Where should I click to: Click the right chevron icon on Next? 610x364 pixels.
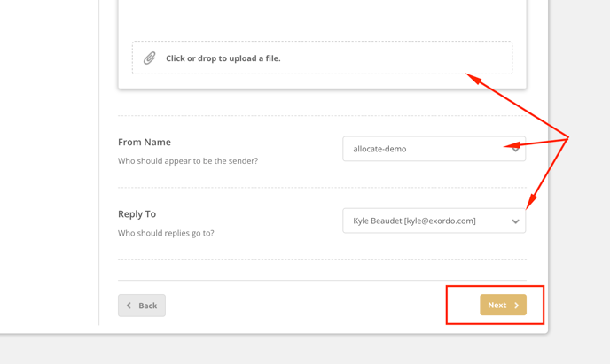(x=516, y=306)
